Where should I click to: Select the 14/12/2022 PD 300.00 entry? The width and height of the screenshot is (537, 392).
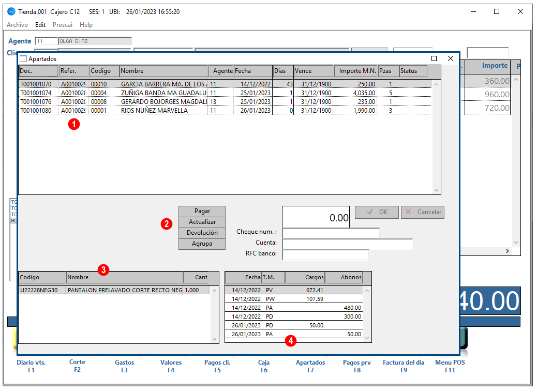point(294,316)
